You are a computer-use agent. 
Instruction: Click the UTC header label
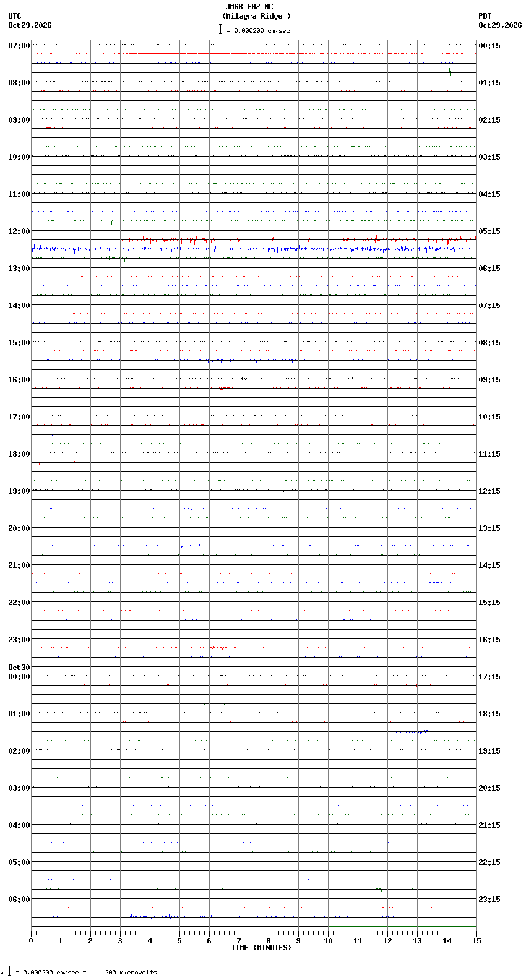tap(15, 16)
